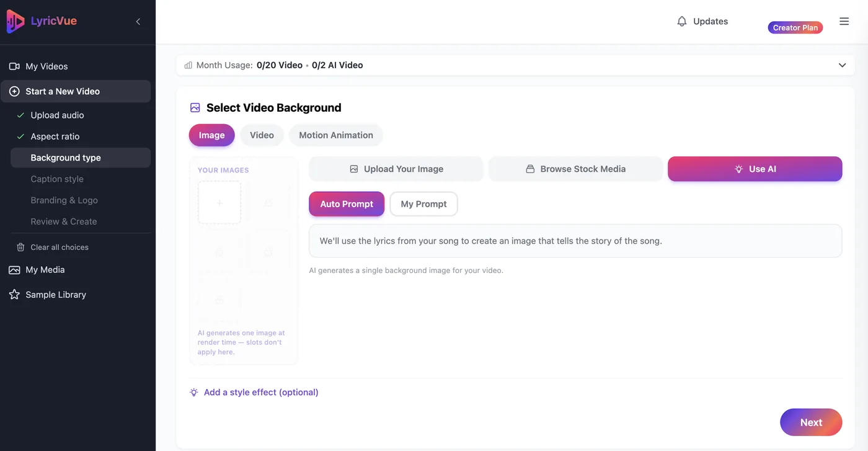Click the plus slot under Your Images
Viewport: 868px width, 451px height.
pyautogui.click(x=219, y=203)
